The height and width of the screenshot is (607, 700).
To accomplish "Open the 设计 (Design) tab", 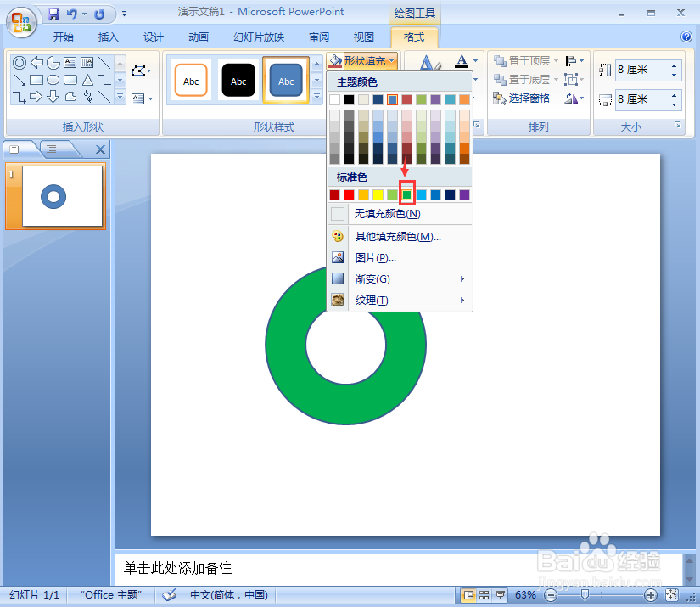I will click(x=153, y=37).
